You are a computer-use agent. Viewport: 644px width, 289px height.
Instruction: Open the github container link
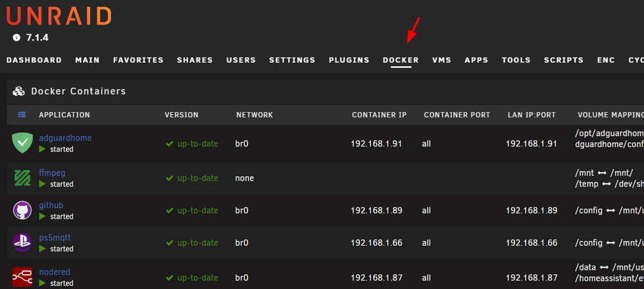coord(51,205)
